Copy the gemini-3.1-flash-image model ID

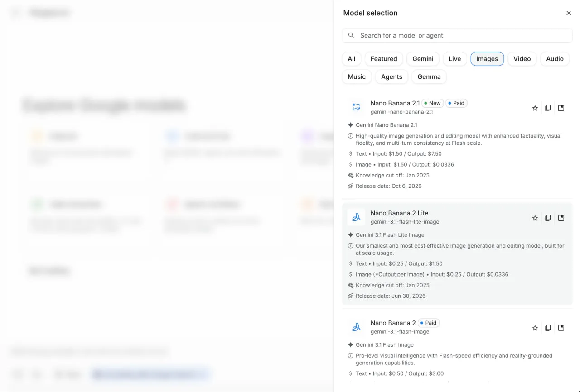point(548,328)
